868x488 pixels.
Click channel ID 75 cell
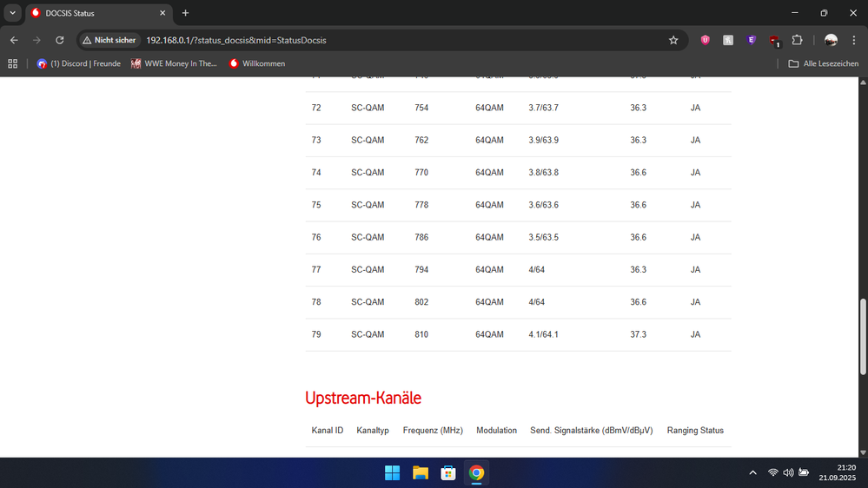point(316,205)
